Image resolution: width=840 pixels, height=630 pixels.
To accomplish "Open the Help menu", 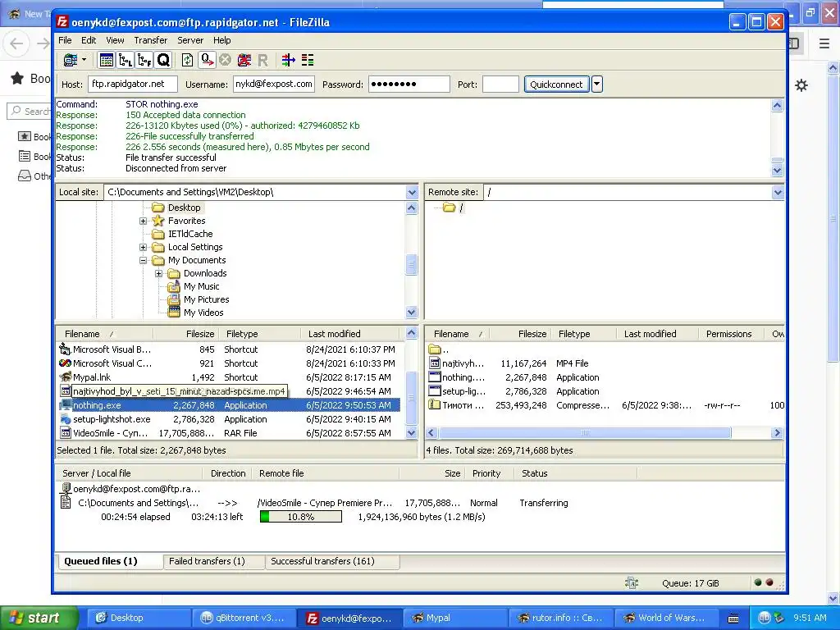I will (221, 40).
